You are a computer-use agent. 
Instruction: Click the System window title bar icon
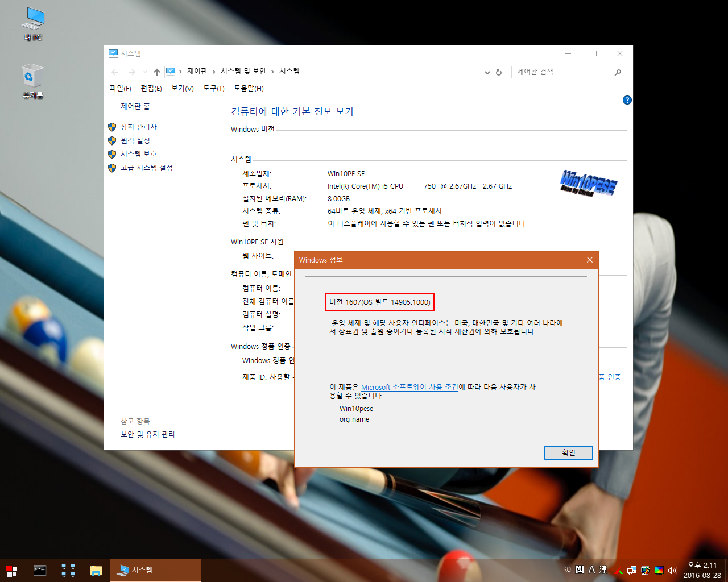point(113,53)
